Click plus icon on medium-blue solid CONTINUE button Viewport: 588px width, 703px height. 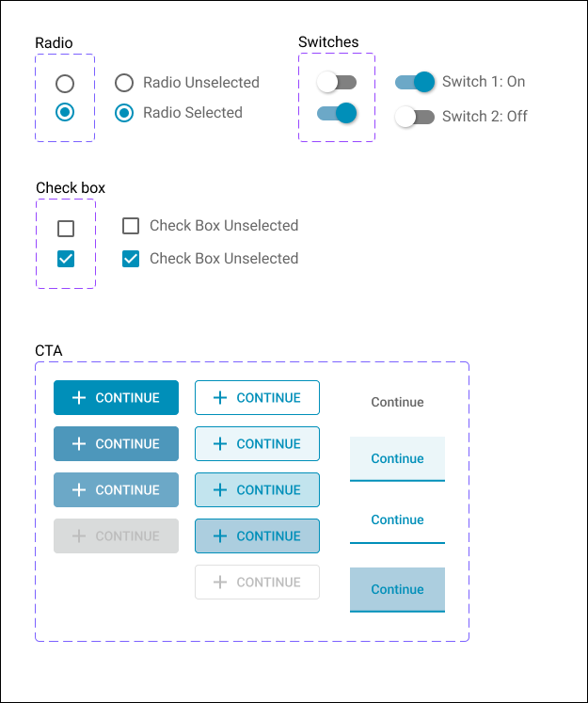point(79,444)
